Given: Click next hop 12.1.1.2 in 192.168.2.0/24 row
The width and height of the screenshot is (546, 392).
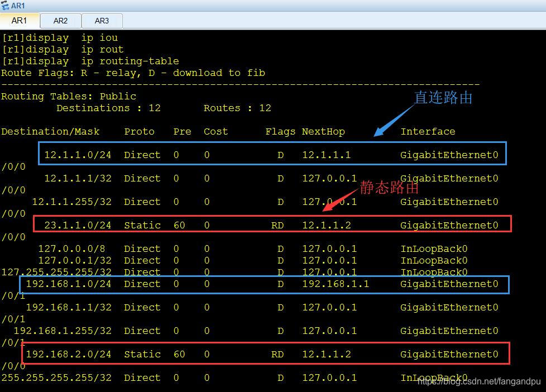Looking at the screenshot, I should [326, 354].
